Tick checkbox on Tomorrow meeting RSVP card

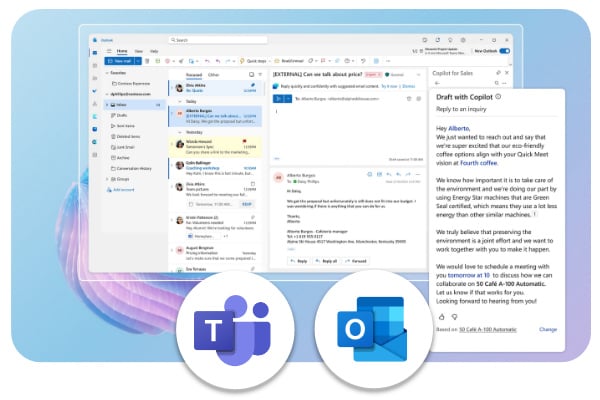click(191, 204)
